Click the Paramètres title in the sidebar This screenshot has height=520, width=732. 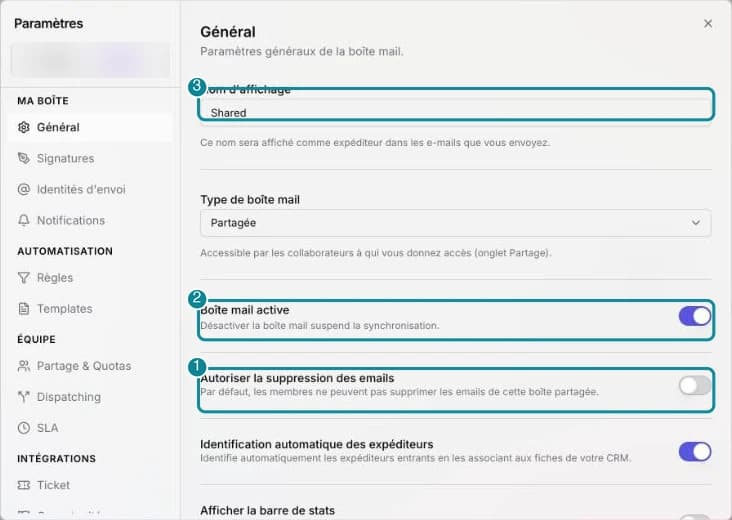tap(49, 23)
